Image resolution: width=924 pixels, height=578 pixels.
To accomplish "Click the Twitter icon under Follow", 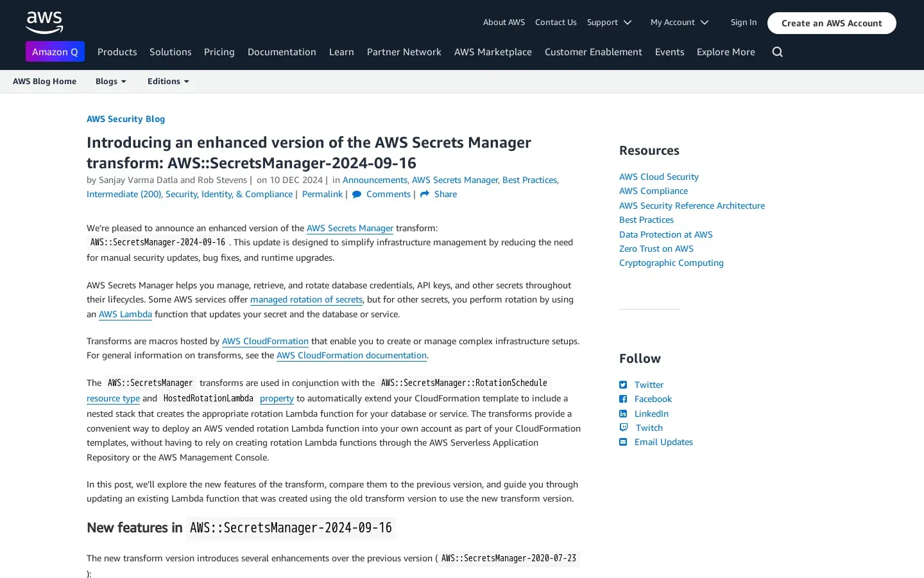I will 623,385.
